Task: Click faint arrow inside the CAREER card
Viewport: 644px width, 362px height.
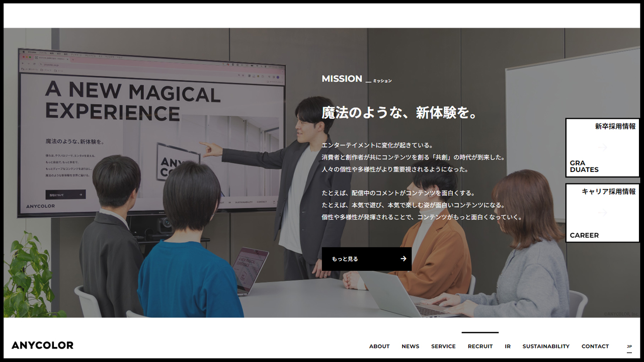Action: point(602,213)
